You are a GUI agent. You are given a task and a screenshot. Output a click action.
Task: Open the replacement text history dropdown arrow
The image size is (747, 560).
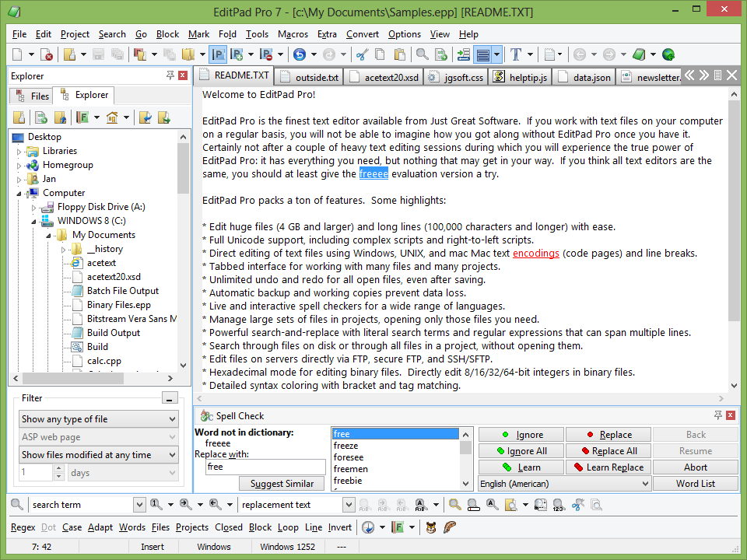(349, 504)
